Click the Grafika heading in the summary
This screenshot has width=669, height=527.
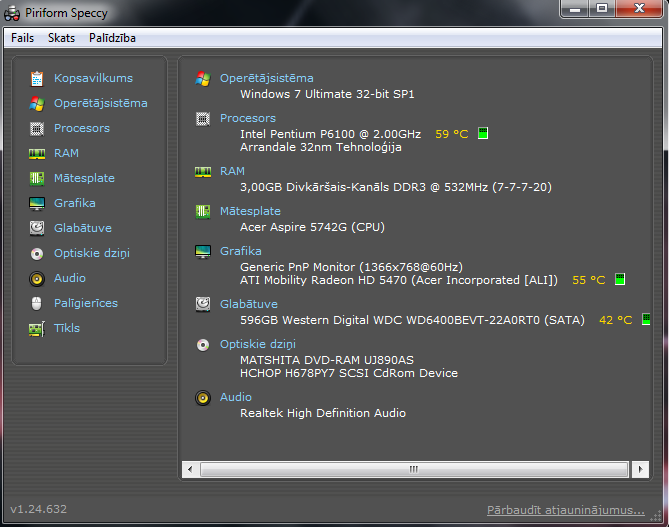241,251
